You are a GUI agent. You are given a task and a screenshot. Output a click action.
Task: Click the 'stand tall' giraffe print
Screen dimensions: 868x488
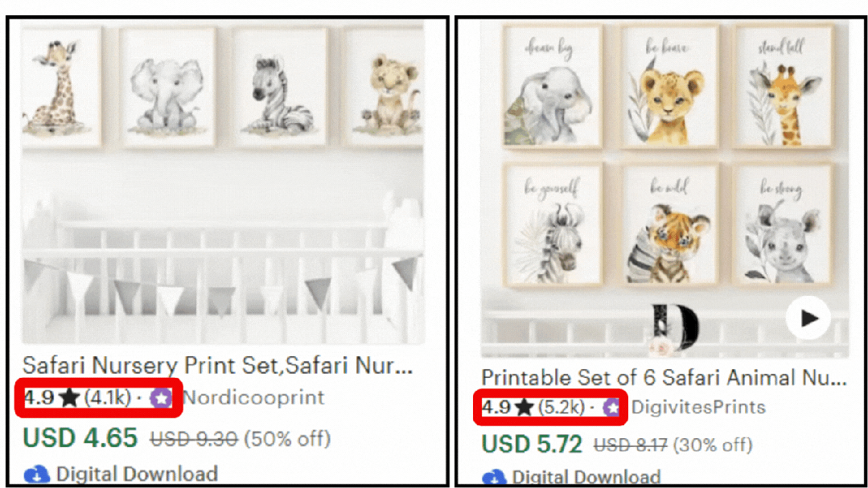tap(783, 87)
